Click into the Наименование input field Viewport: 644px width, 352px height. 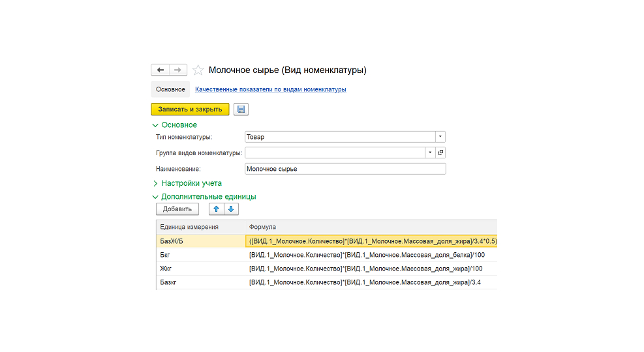coord(345,169)
